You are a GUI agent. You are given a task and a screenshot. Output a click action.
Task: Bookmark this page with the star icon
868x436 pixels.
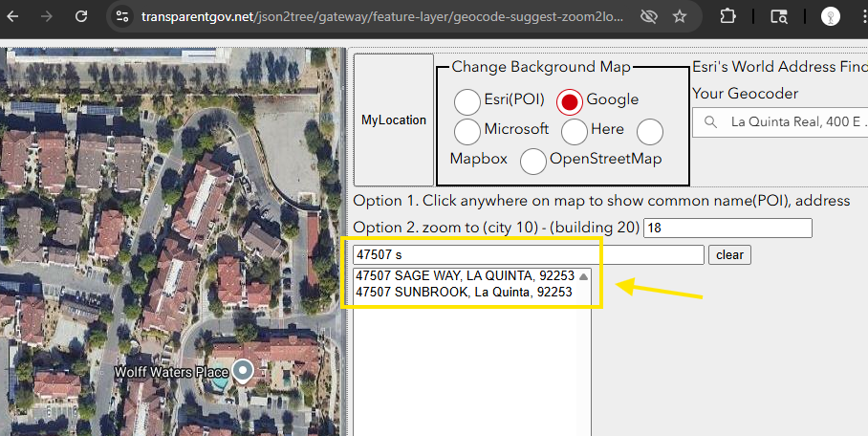[680, 16]
